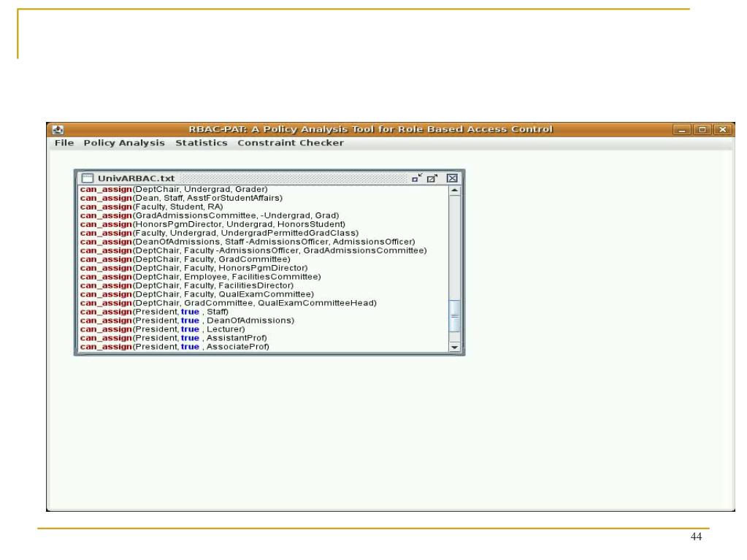747x560 pixels.
Task: Click slide page number 44
Action: [x=696, y=537]
